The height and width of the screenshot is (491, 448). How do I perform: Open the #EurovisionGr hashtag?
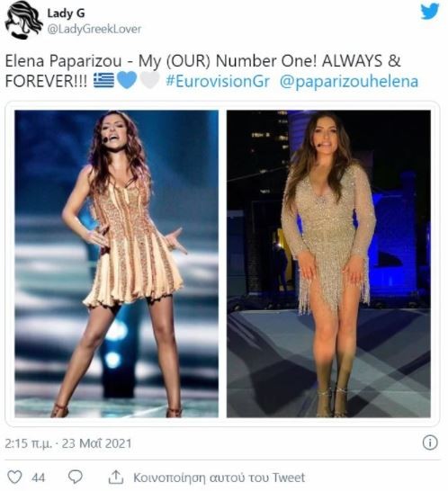pos(218,81)
